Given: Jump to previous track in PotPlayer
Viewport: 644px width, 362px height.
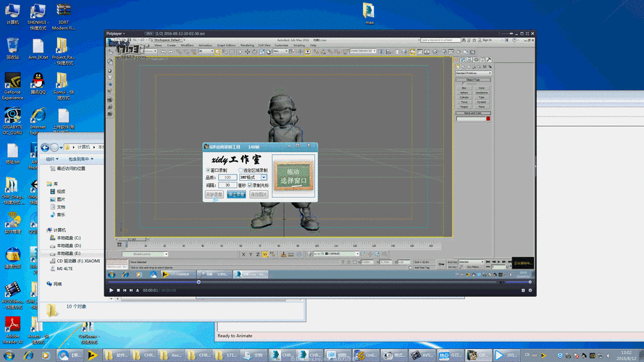Looking at the screenshot, I should click(125, 290).
